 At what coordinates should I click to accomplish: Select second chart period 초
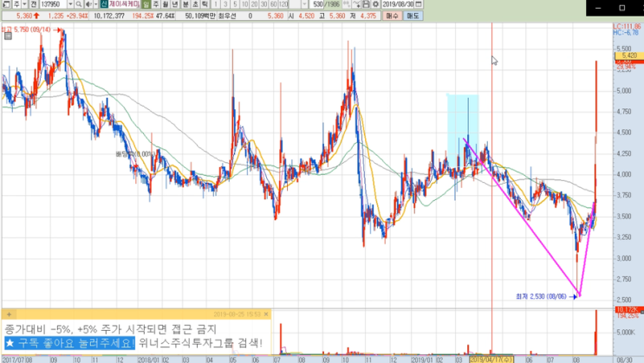[195, 4]
